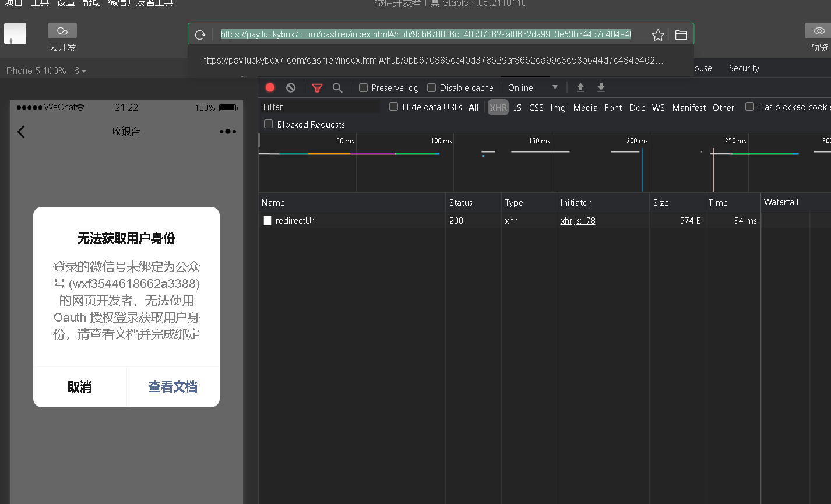Focus the URL address bar field
The image size is (831, 504).
pyautogui.click(x=425, y=35)
